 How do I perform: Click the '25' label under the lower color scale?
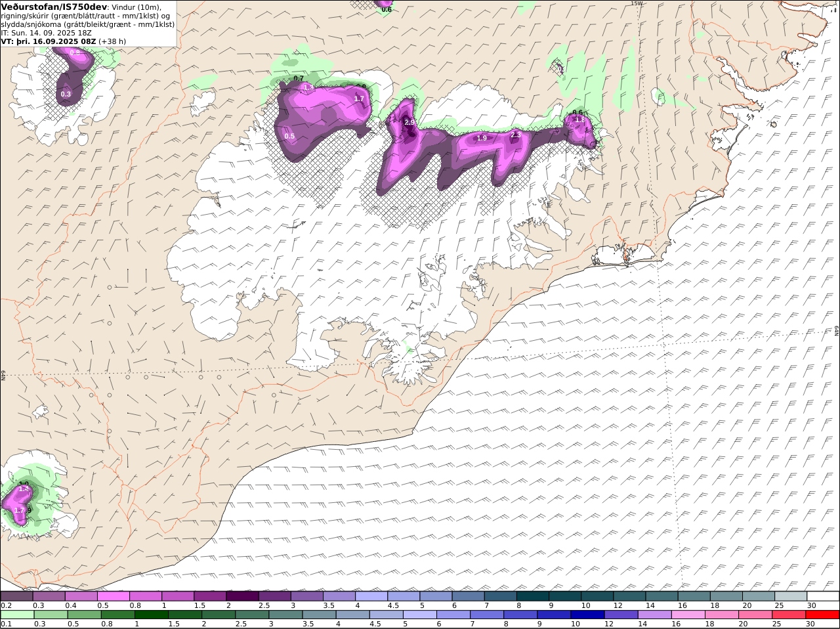[778, 624]
